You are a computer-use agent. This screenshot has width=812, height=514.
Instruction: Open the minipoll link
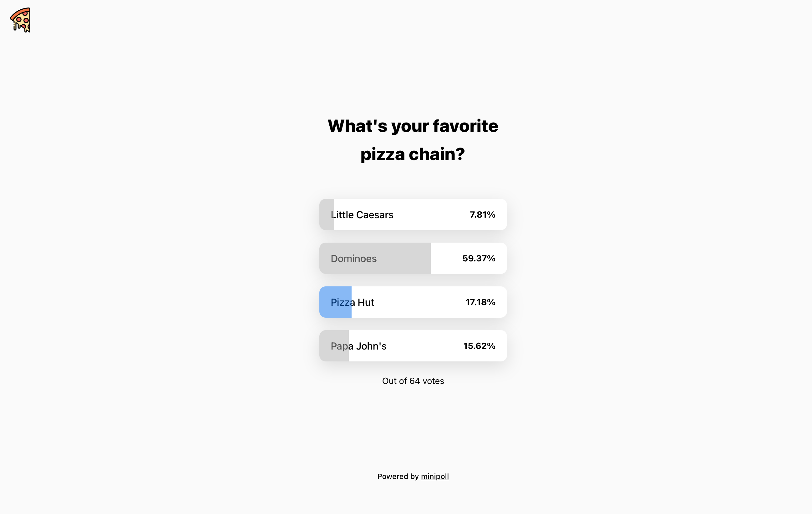[435, 476]
